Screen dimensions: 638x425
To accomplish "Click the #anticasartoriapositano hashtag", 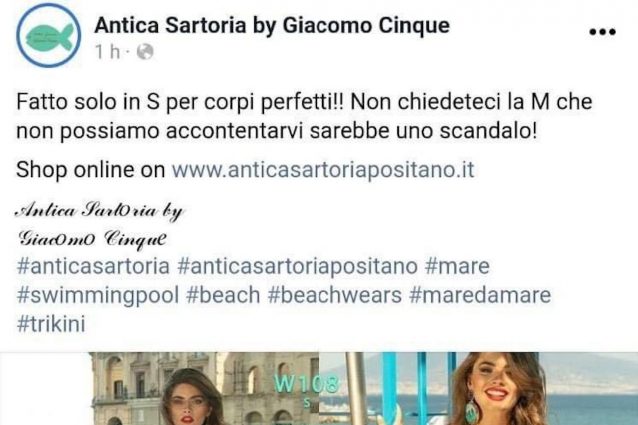I will [x=297, y=266].
